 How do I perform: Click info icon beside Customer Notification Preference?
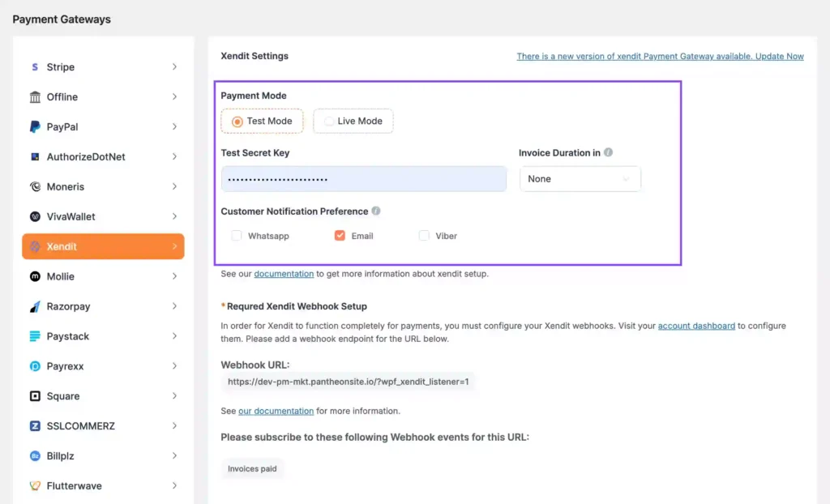point(376,211)
